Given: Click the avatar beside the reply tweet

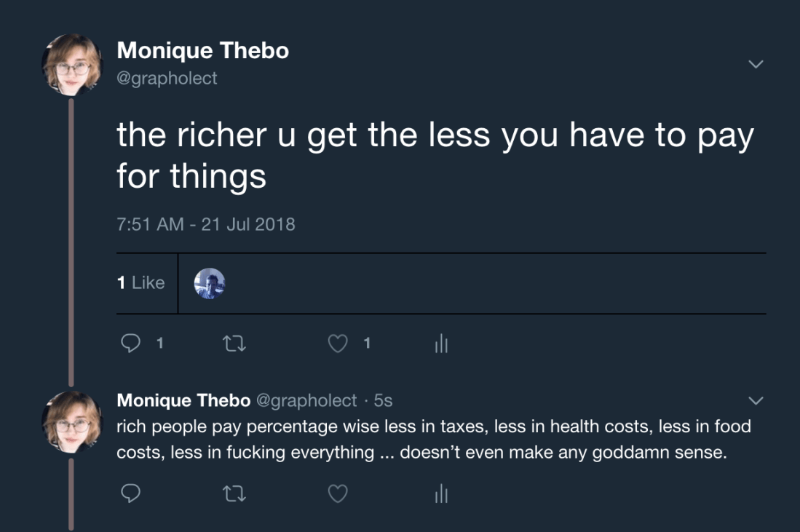Looking at the screenshot, I should click(71, 422).
